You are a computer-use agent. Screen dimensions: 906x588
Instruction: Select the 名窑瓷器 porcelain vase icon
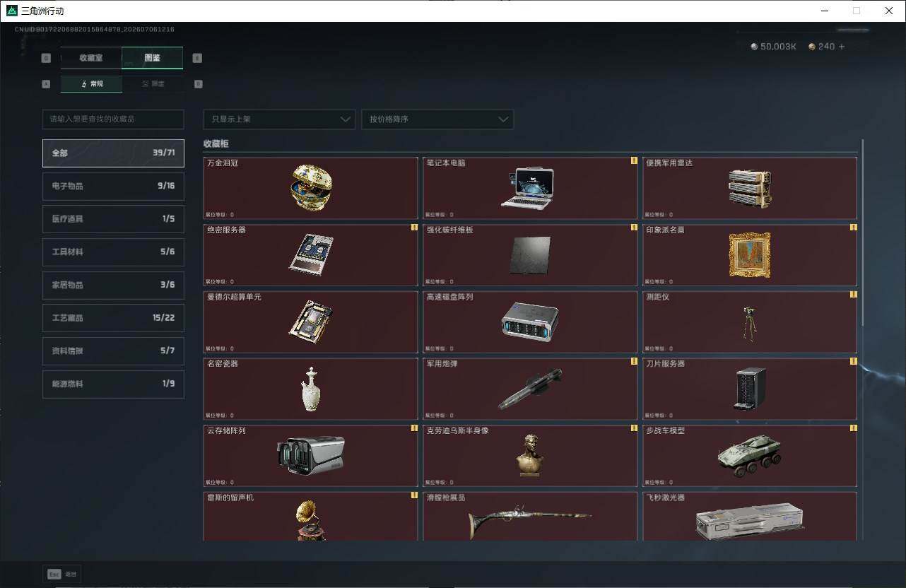click(x=311, y=389)
